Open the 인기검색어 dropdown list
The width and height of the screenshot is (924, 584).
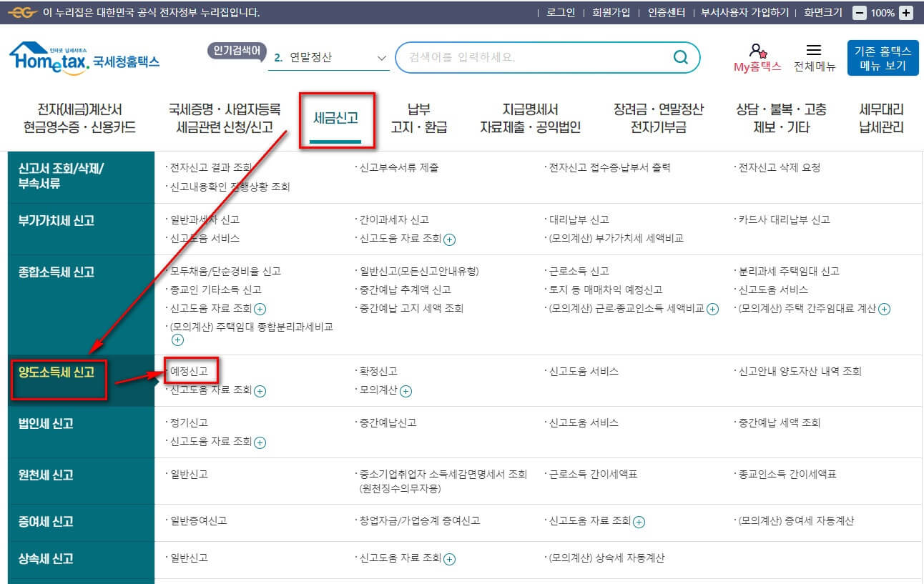coord(329,58)
